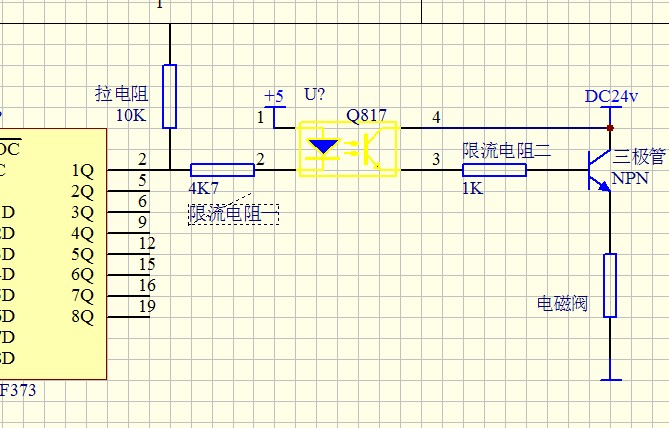Click the 1Q output pin of the F373
Screen dimensions: 669x428
tap(125, 170)
